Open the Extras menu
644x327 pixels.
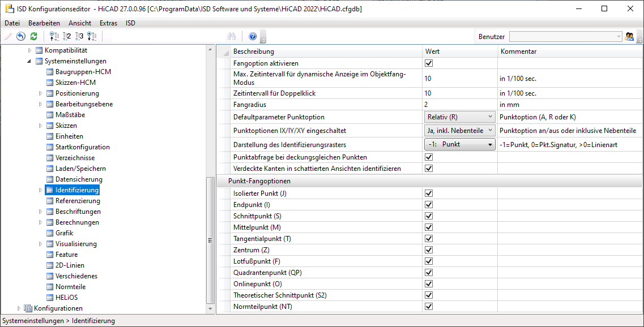click(108, 23)
